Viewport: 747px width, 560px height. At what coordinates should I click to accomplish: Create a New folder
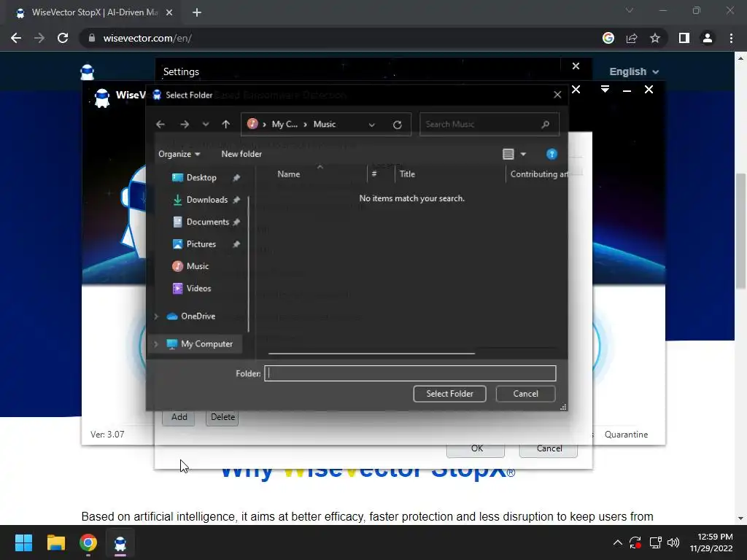click(x=241, y=154)
